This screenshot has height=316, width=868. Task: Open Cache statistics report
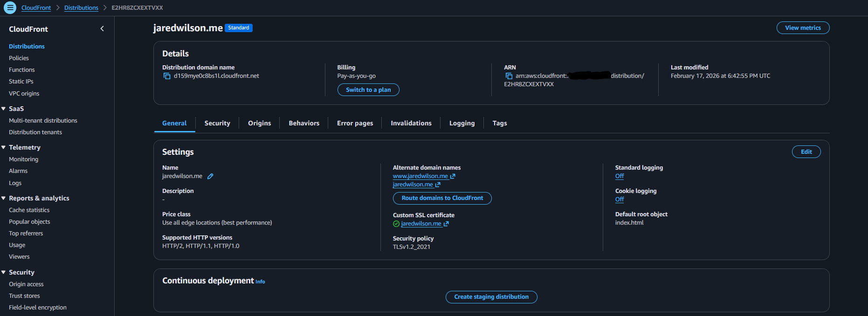pyautogui.click(x=29, y=210)
